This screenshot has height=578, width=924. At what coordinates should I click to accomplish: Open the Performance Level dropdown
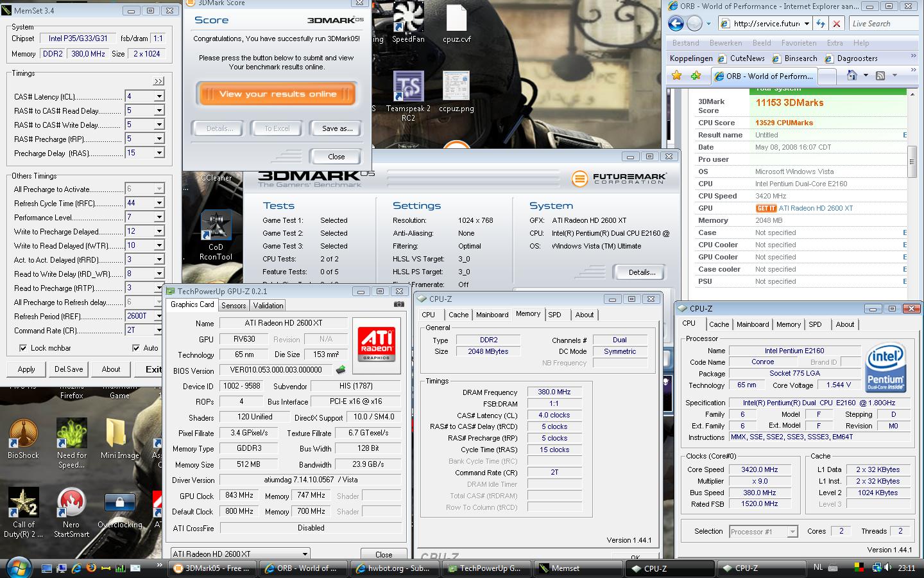point(158,217)
